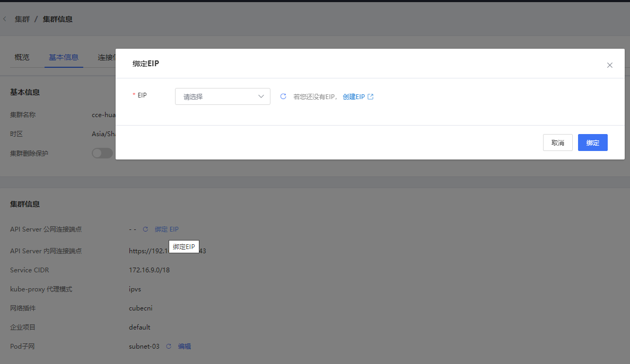This screenshot has height=364, width=630.
Task: Click the refresh icon beside EIP dropdown
Action: (x=283, y=96)
